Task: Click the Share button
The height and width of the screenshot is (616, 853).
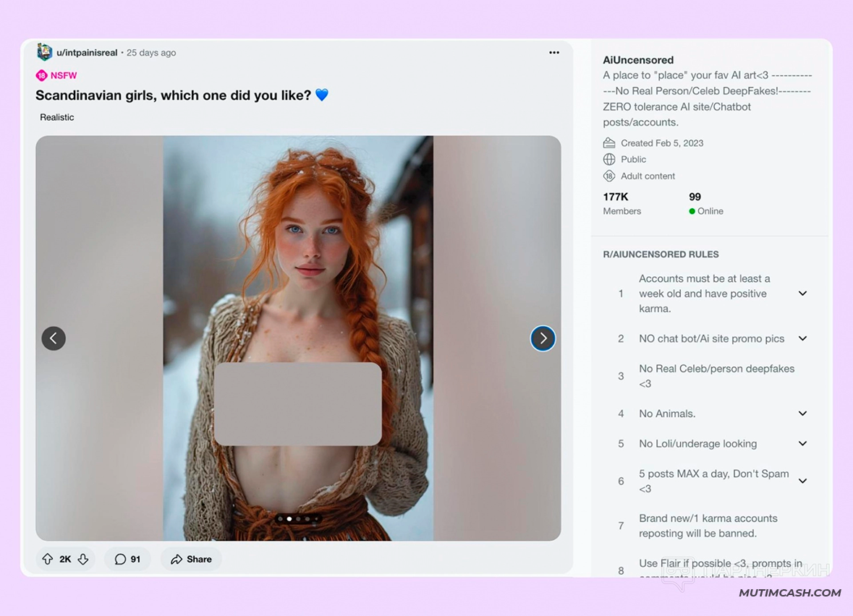Action: coord(192,559)
